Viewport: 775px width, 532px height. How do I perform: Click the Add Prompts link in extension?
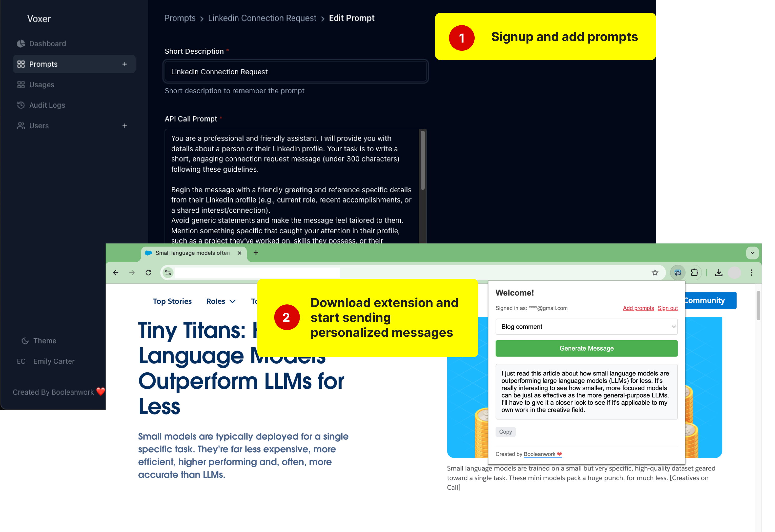coord(638,308)
